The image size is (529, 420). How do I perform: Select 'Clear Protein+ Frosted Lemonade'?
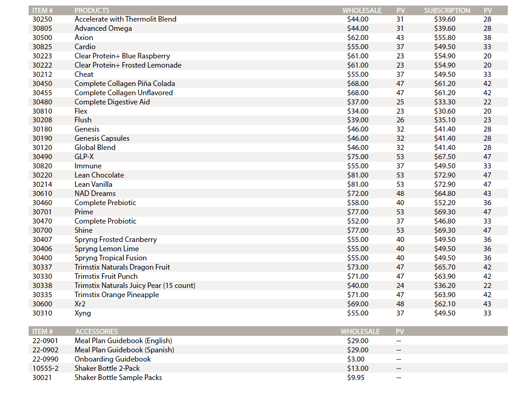pos(128,65)
